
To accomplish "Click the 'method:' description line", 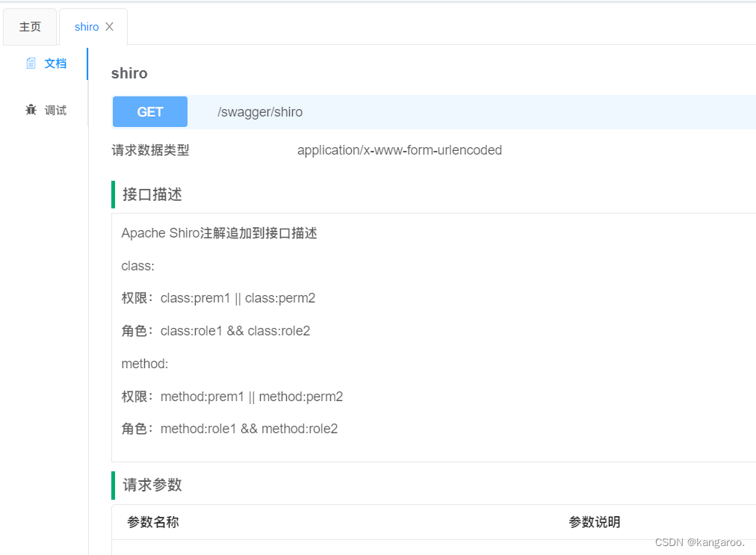I will point(145,364).
